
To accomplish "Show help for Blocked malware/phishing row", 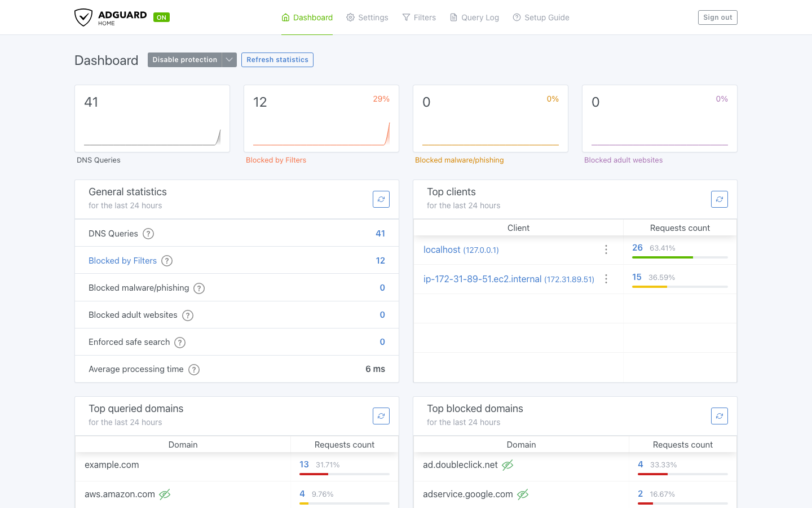I will (x=199, y=288).
